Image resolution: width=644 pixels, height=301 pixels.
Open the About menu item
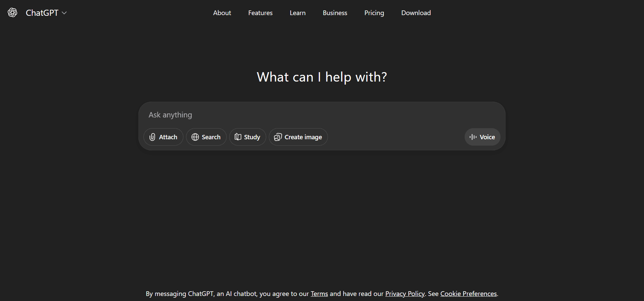222,13
